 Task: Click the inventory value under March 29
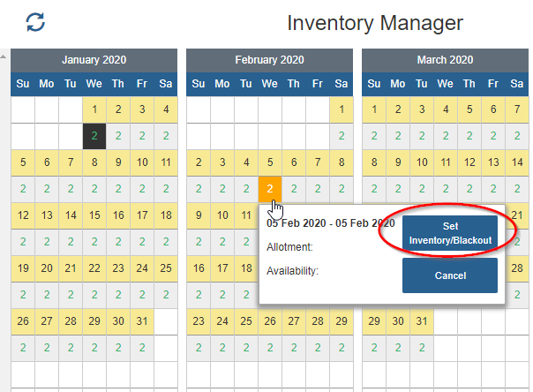pyautogui.click(x=374, y=348)
